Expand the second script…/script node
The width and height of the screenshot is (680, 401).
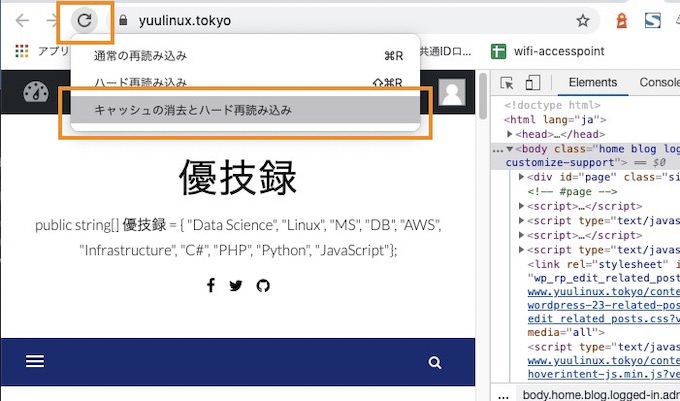coord(522,235)
